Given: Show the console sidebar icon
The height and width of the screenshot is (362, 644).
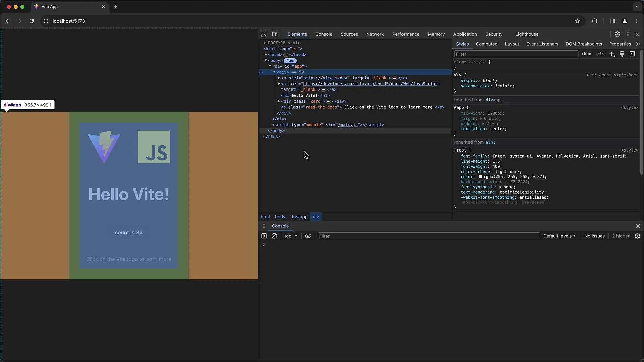Looking at the screenshot, I should point(264,236).
